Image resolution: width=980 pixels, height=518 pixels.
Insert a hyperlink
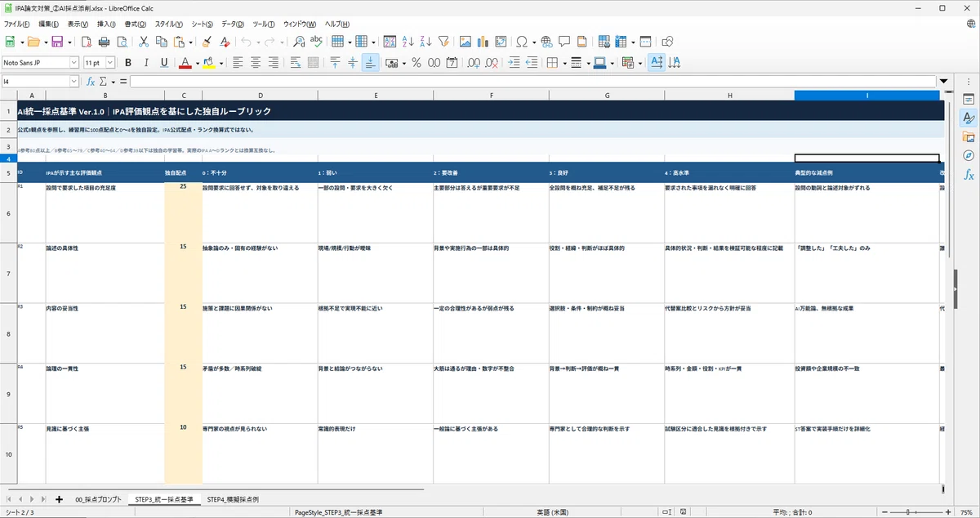(546, 42)
